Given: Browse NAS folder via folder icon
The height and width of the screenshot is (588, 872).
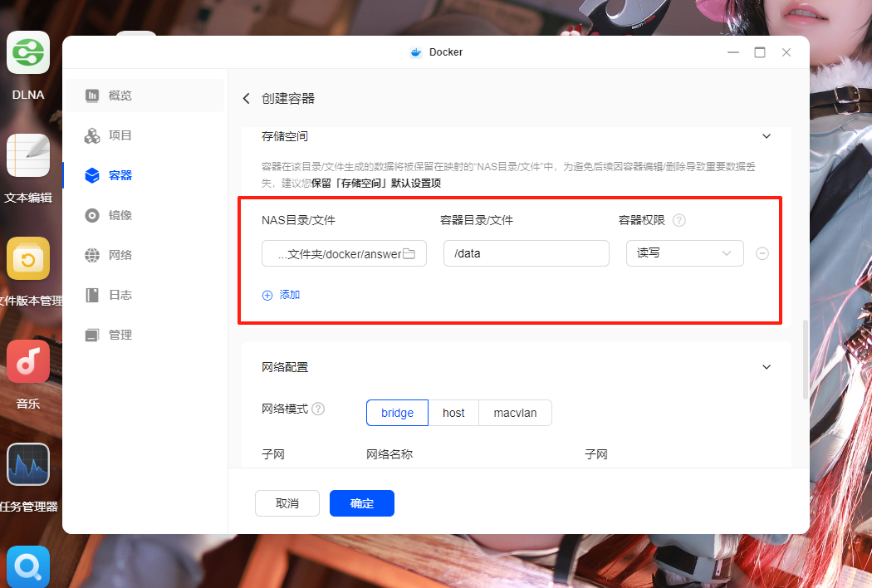Looking at the screenshot, I should point(409,253).
